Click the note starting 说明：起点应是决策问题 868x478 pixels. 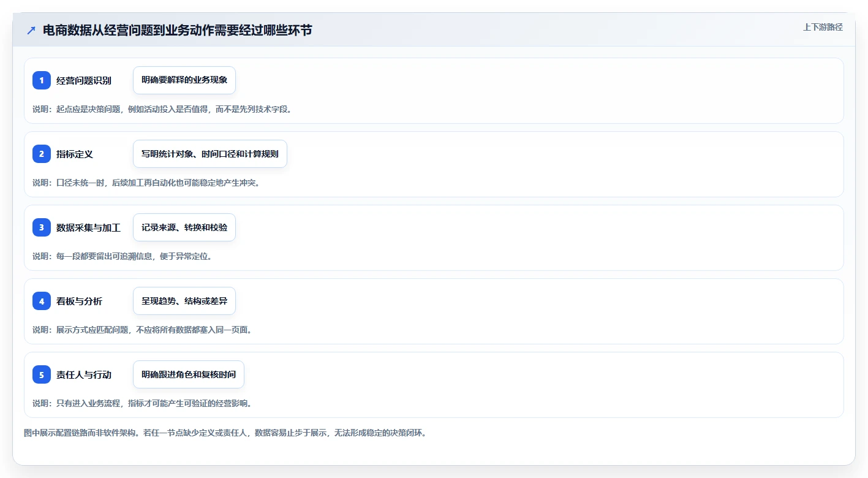162,109
